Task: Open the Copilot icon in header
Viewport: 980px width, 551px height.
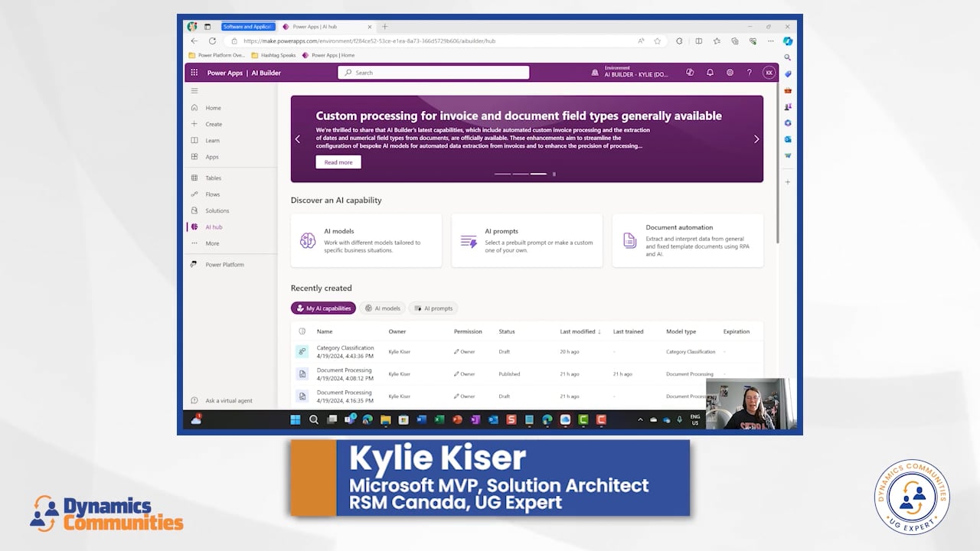Action: click(690, 73)
